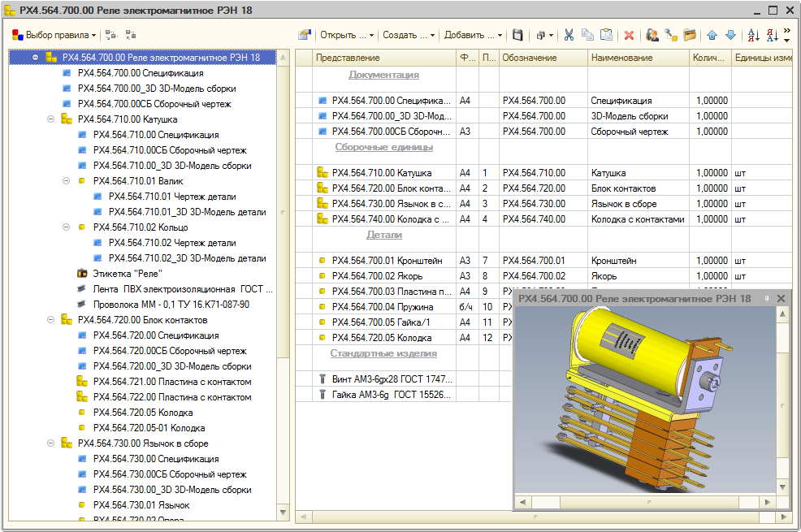Click the Save floppy disk icon
Screen dimensions: 801x532
517,35
